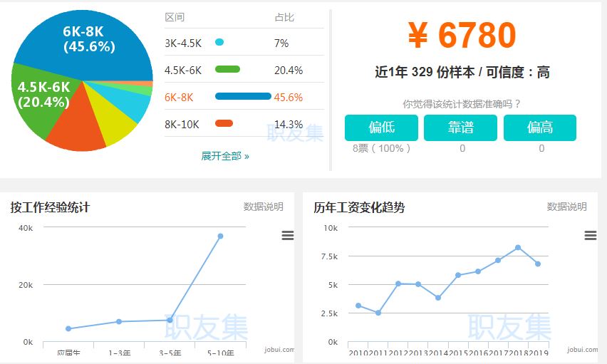Click the cyan dot beside 3K-4.5K
Screen dimensions: 607x364
tap(219, 43)
